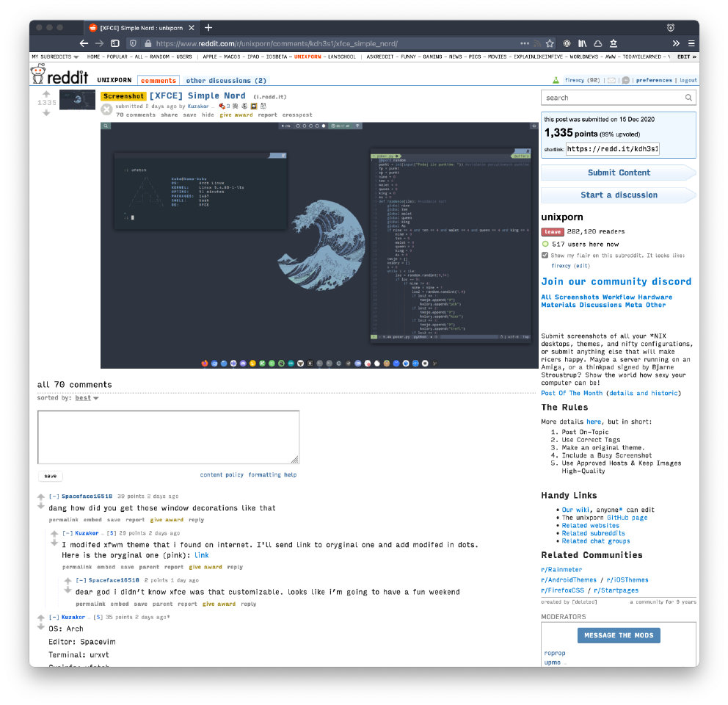Downvote the Simple Nord post

tap(46, 112)
